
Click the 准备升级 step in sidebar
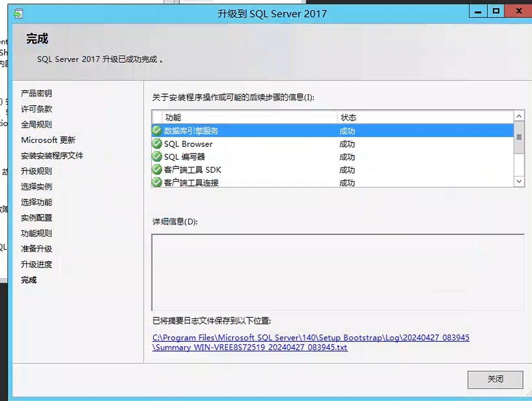(36, 249)
